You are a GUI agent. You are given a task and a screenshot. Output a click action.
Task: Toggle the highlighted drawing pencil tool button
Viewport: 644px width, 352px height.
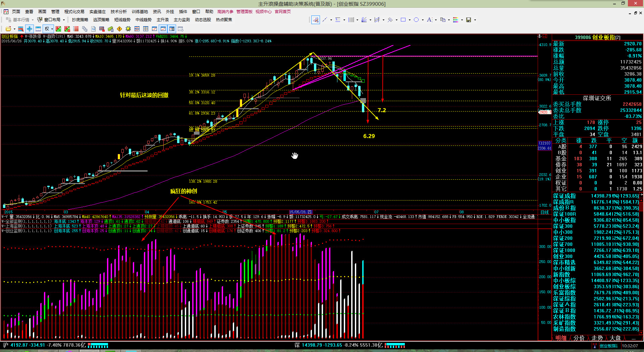pos(315,20)
